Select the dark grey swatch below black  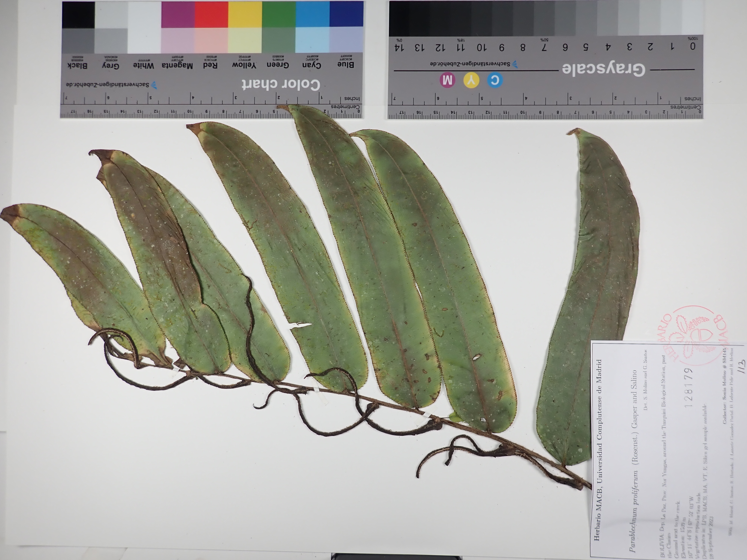78,41
